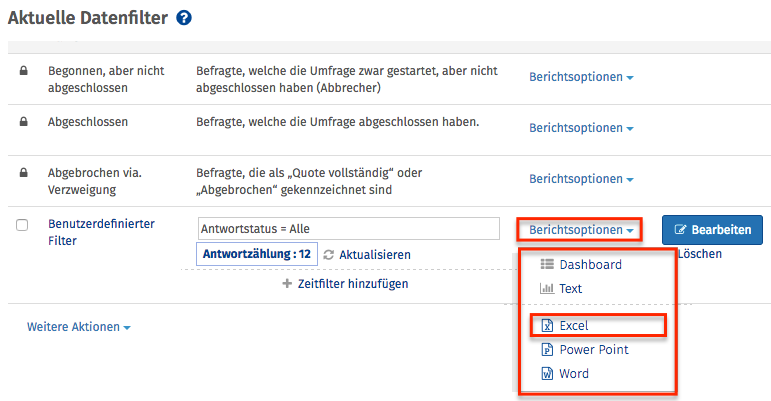
Task: Click the Antwortzählung : 12 counter
Action: [257, 254]
